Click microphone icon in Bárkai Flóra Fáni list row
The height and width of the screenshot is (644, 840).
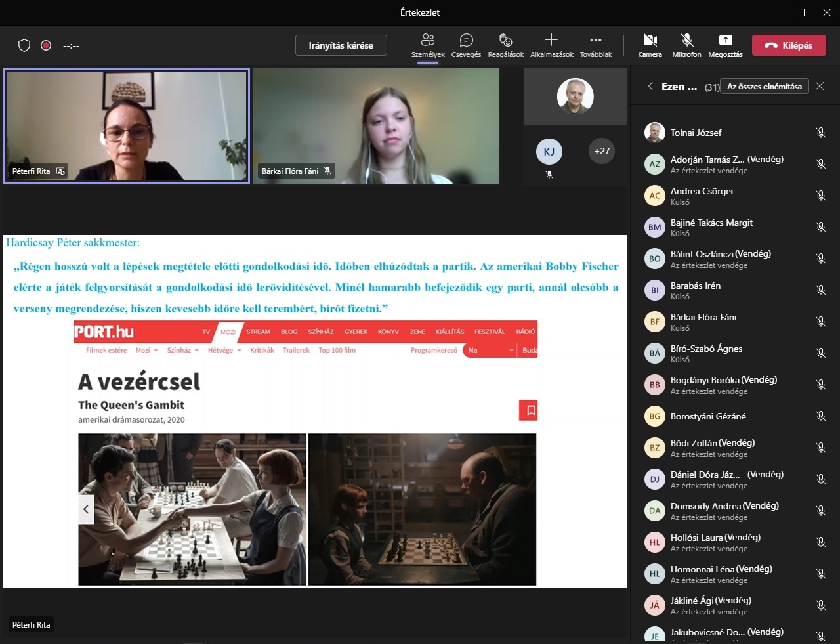820,322
